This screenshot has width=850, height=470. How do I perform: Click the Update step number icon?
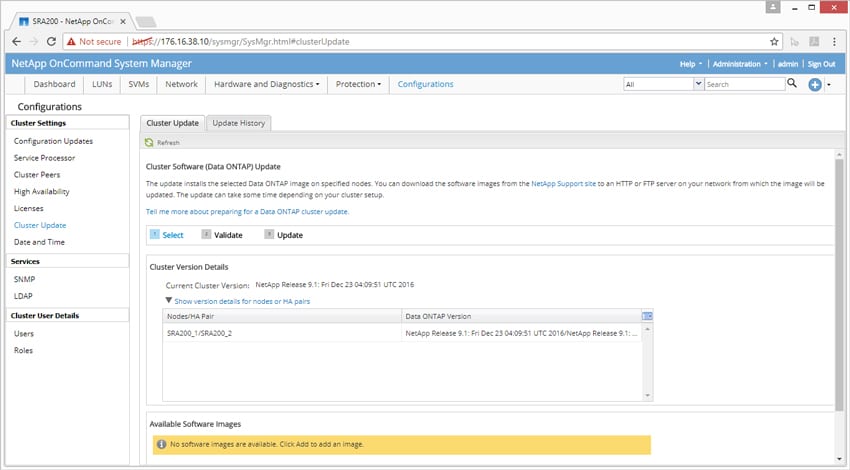click(269, 234)
